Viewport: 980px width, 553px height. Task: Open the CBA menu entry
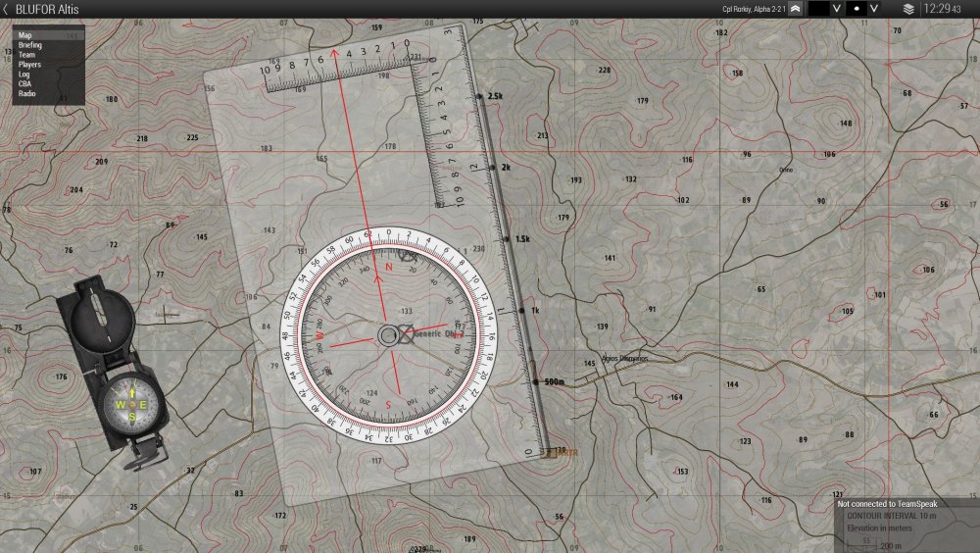click(25, 84)
